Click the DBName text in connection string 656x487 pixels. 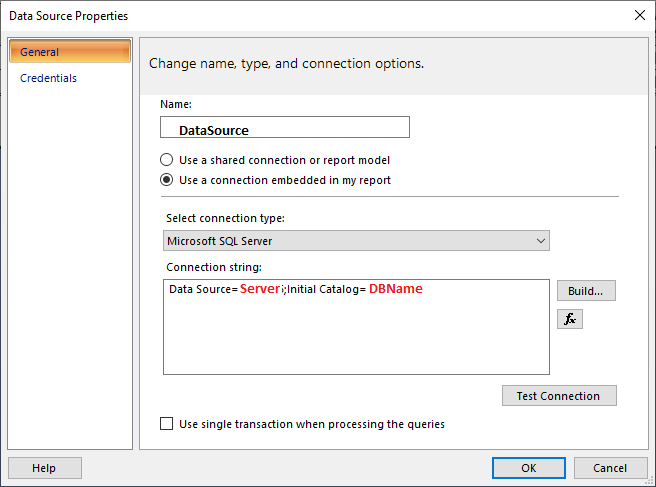396,289
